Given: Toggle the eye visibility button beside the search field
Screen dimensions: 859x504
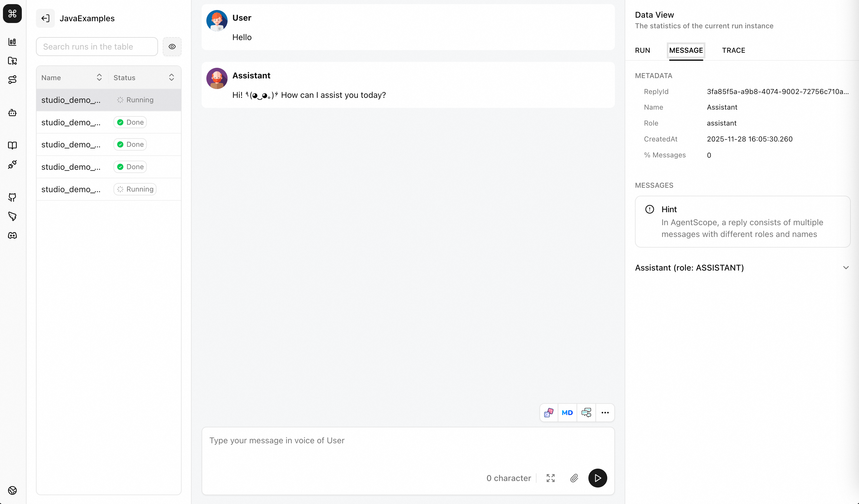Looking at the screenshot, I should tap(172, 47).
